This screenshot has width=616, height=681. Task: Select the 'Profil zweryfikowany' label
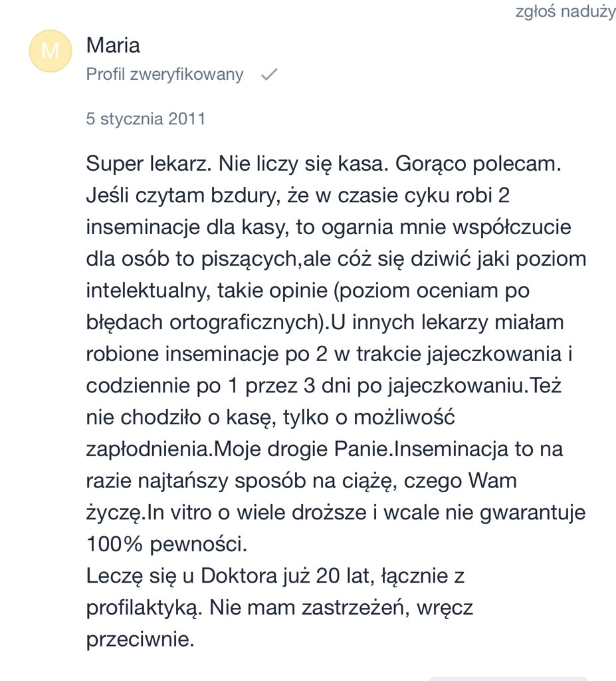[165, 74]
